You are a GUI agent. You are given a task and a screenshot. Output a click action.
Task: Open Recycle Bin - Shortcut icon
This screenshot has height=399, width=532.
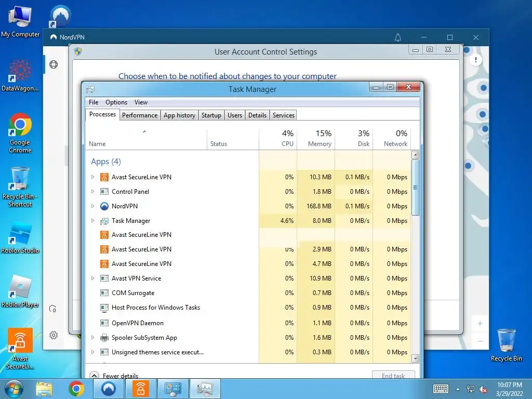pos(20,187)
